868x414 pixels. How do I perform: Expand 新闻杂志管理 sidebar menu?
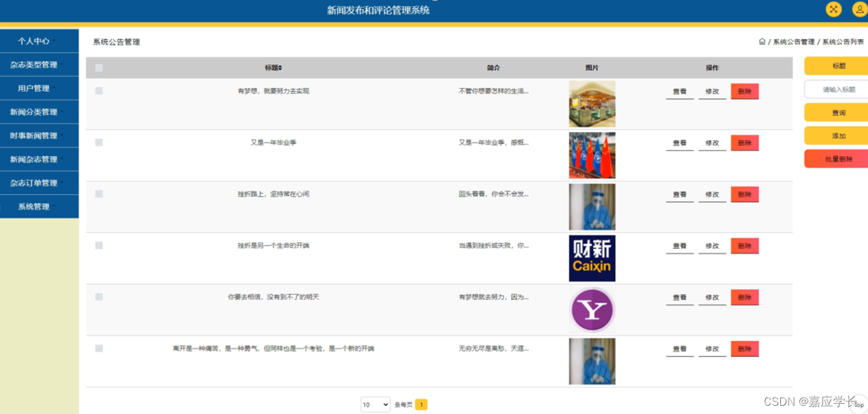click(39, 160)
